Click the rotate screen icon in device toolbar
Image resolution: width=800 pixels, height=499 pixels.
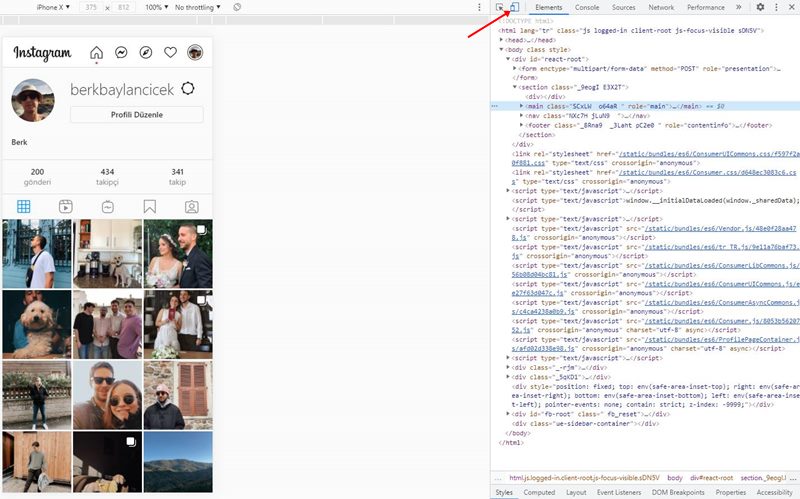pos(237,7)
